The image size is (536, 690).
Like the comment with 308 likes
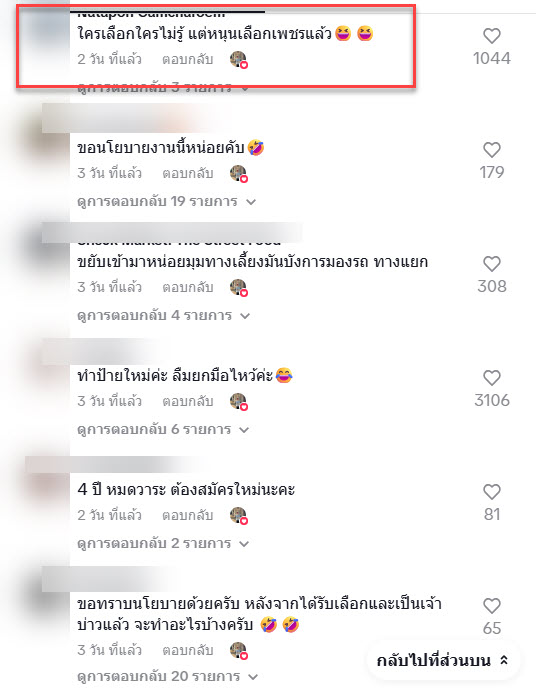[x=492, y=264]
